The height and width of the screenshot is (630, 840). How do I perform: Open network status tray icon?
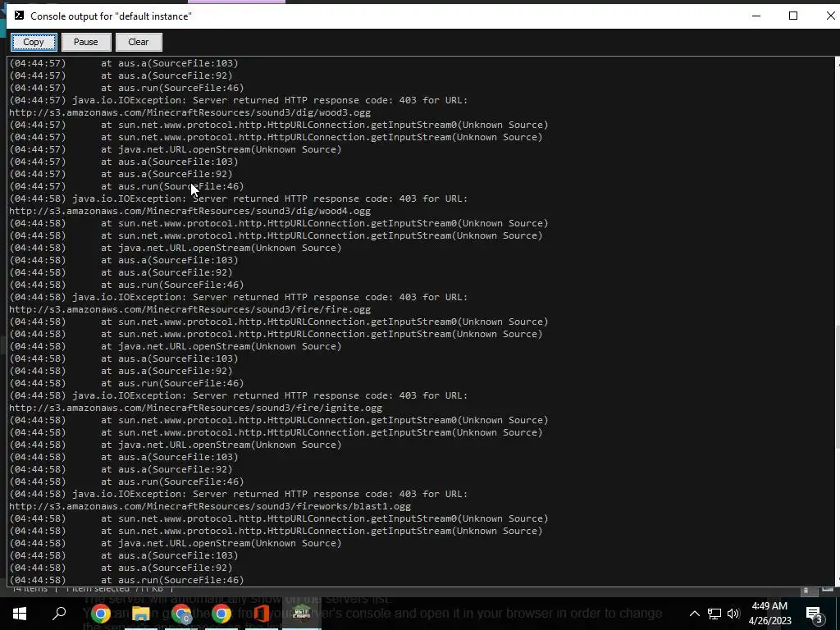[x=714, y=614]
